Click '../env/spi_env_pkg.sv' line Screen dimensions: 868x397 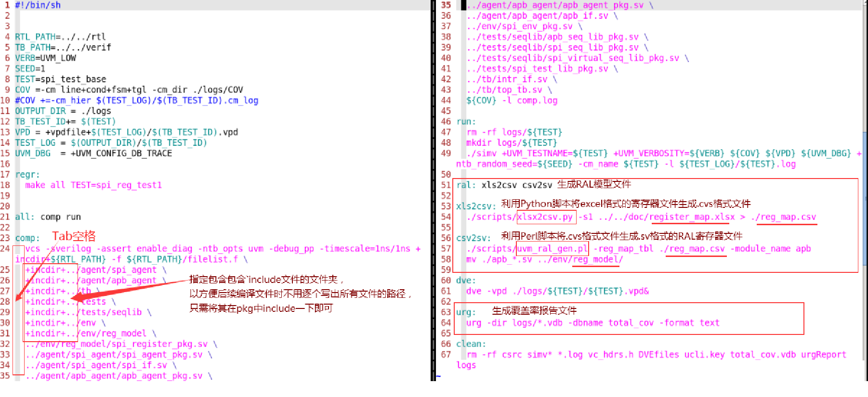(x=524, y=26)
